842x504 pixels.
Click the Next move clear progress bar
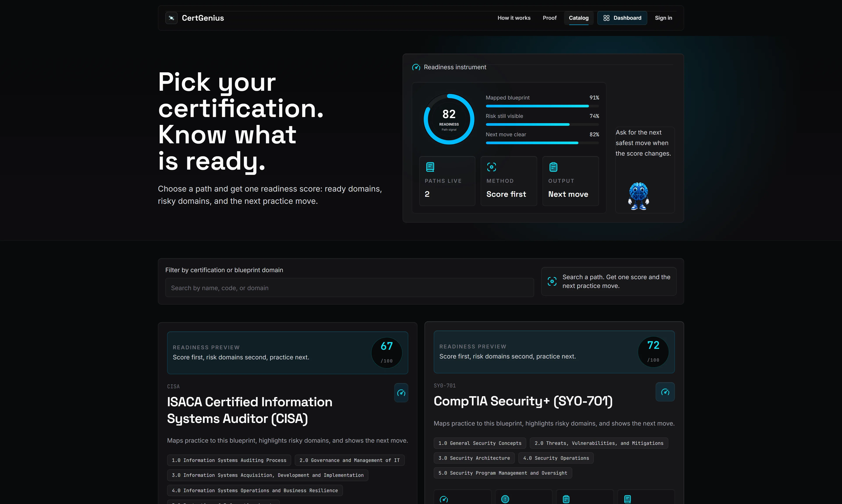point(542,143)
